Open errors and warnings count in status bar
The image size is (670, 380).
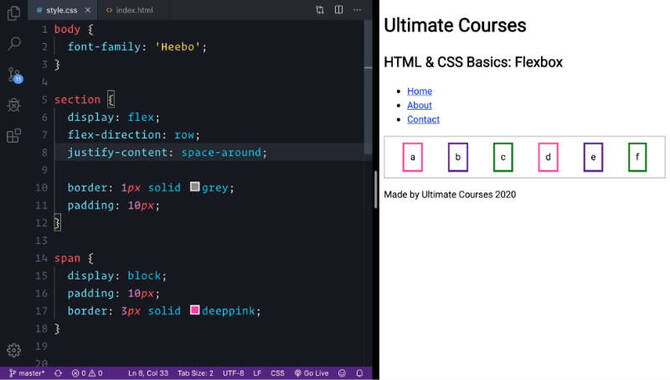[87, 373]
